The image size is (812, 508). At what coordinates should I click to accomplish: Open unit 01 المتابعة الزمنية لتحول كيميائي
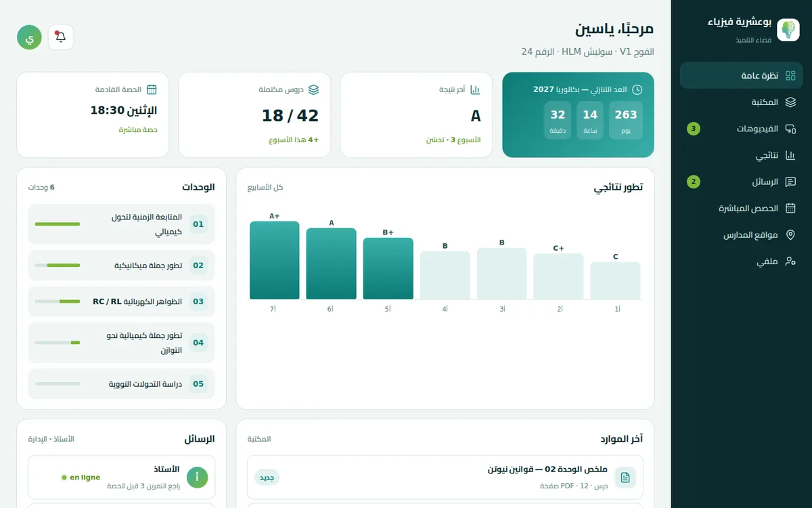121,224
